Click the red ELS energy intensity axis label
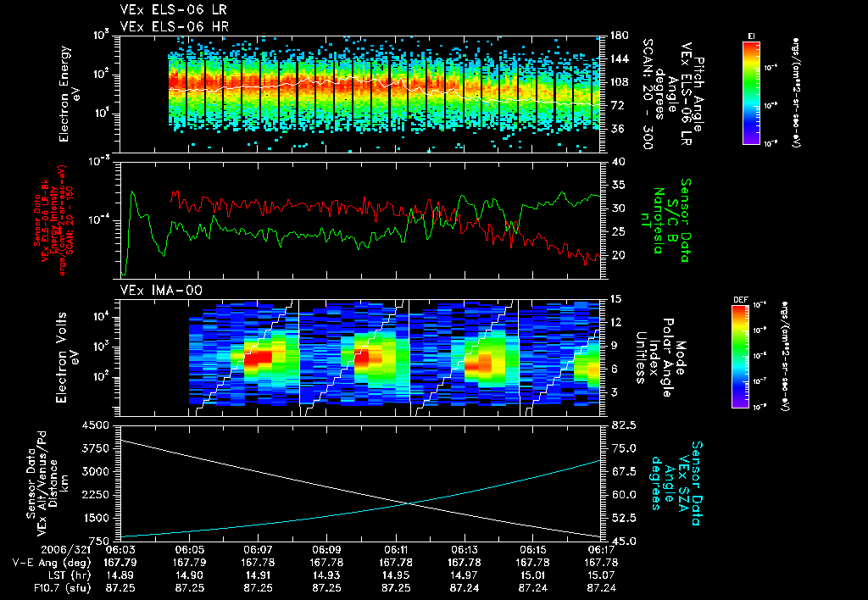868x600 pixels. pos(53,220)
